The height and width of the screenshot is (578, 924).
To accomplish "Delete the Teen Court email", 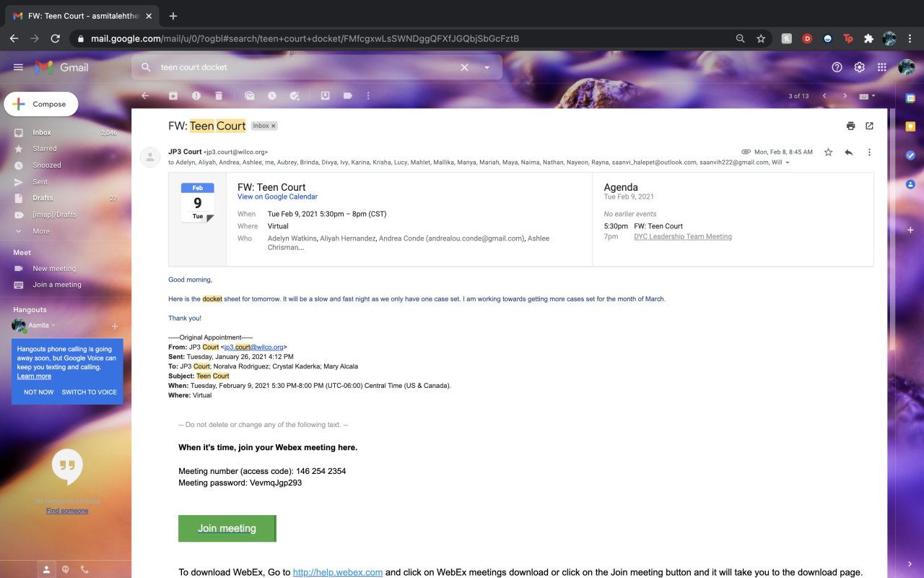I will 219,95.
